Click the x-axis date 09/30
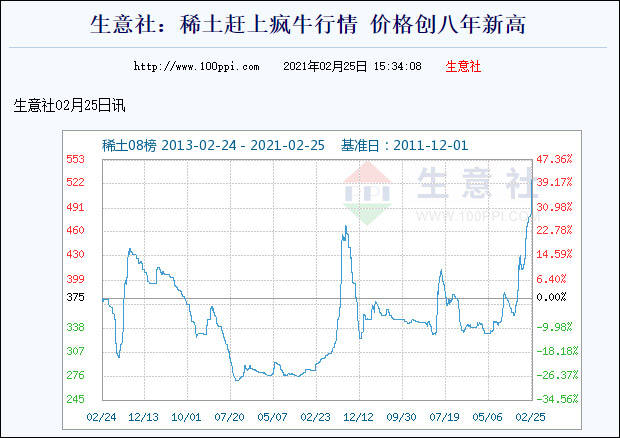This screenshot has height=438, width=620. click(401, 417)
